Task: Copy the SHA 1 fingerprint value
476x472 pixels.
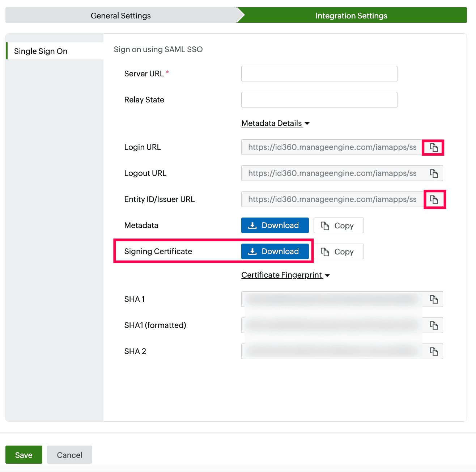Action: click(x=433, y=299)
